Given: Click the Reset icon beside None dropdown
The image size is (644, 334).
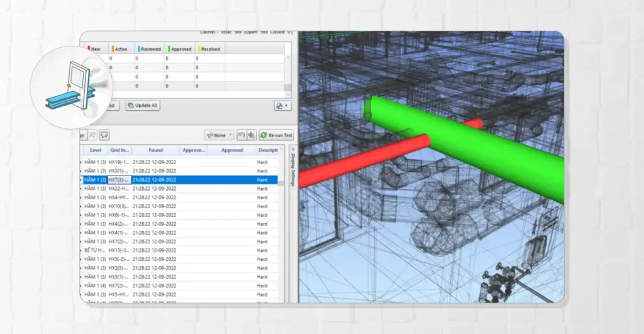Looking at the screenshot, I should coord(241,135).
